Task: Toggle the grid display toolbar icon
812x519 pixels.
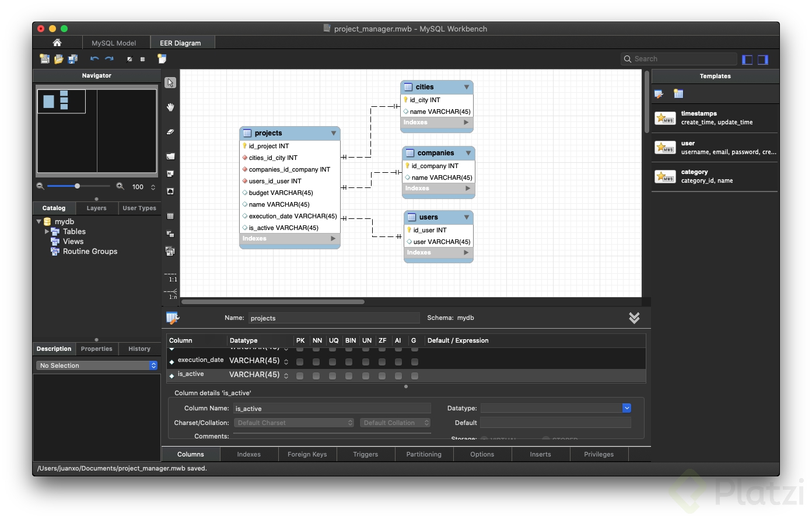Action: click(x=142, y=59)
